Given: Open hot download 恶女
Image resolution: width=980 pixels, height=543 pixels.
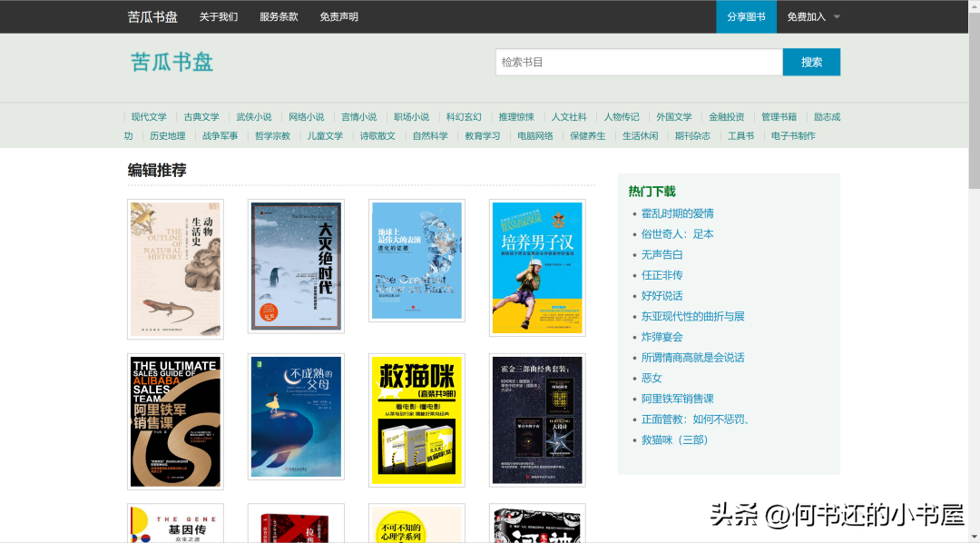Looking at the screenshot, I should [652, 379].
